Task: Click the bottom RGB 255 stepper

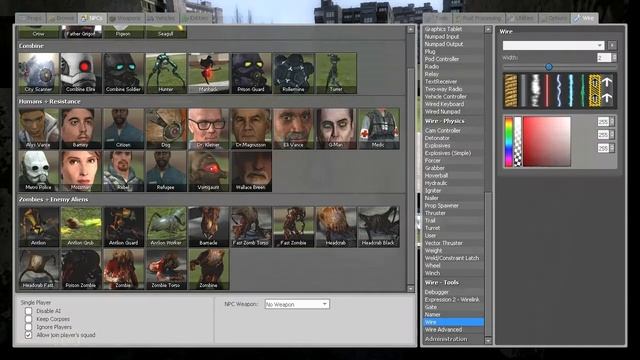Action: (612, 148)
